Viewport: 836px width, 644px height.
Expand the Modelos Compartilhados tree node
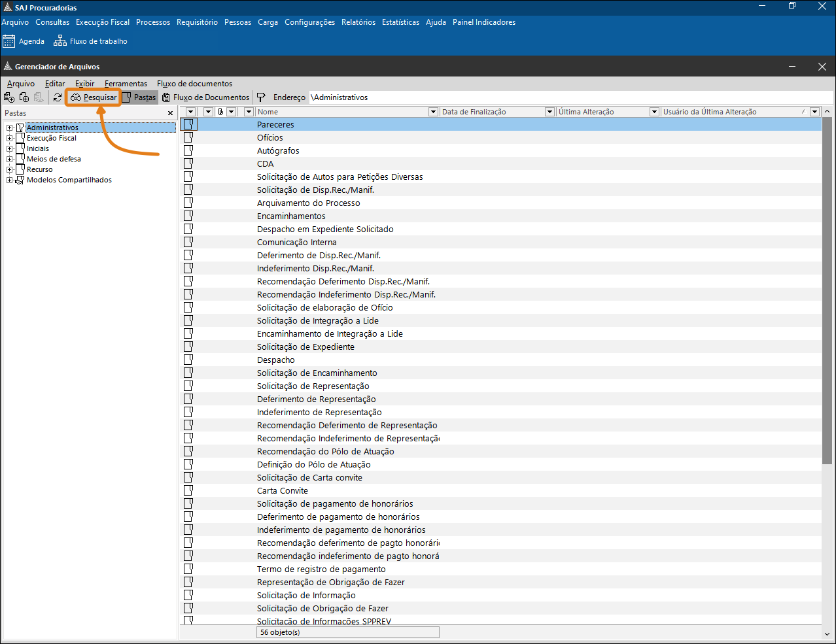tap(10, 180)
